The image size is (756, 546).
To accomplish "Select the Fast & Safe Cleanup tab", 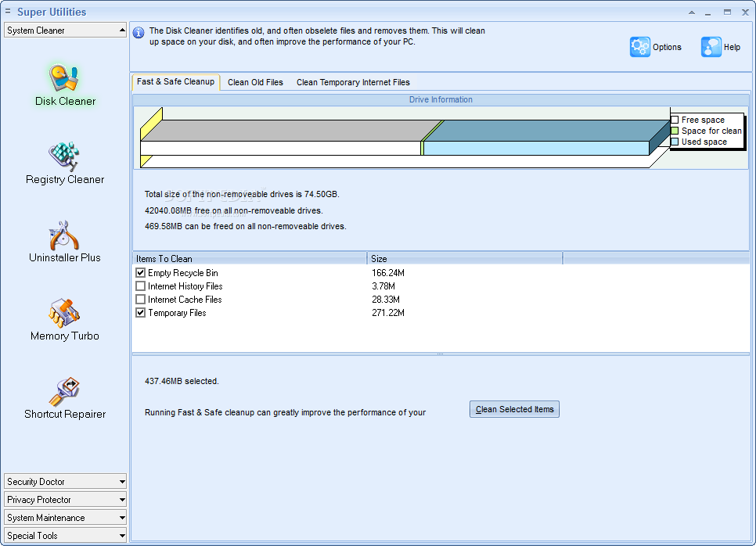I will 175,82.
